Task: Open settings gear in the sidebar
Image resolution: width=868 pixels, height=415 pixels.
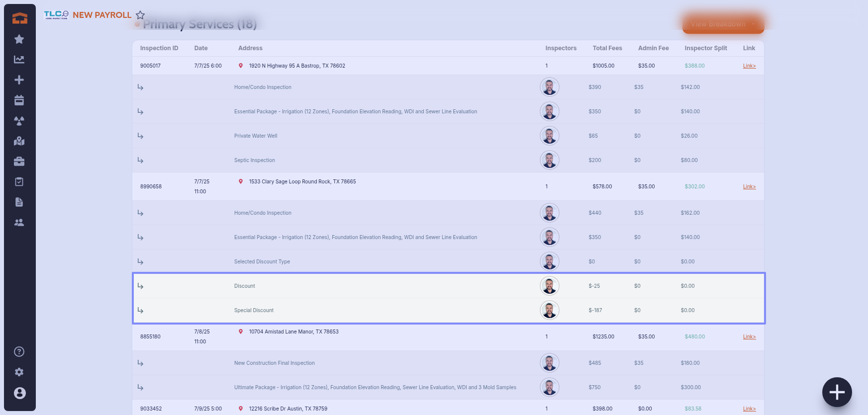Action: 19,372
